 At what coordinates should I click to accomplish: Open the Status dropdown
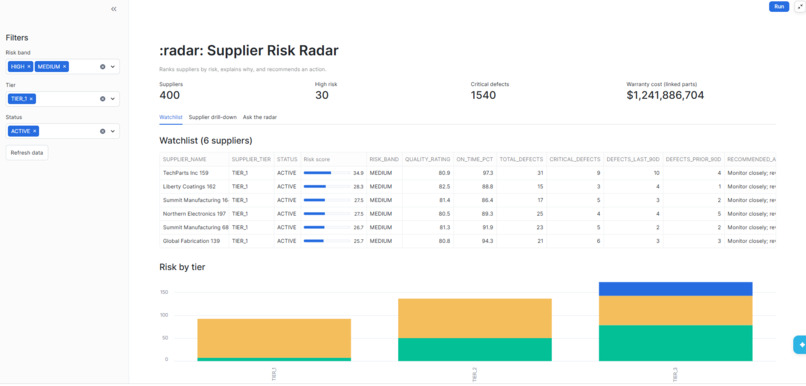pos(113,131)
